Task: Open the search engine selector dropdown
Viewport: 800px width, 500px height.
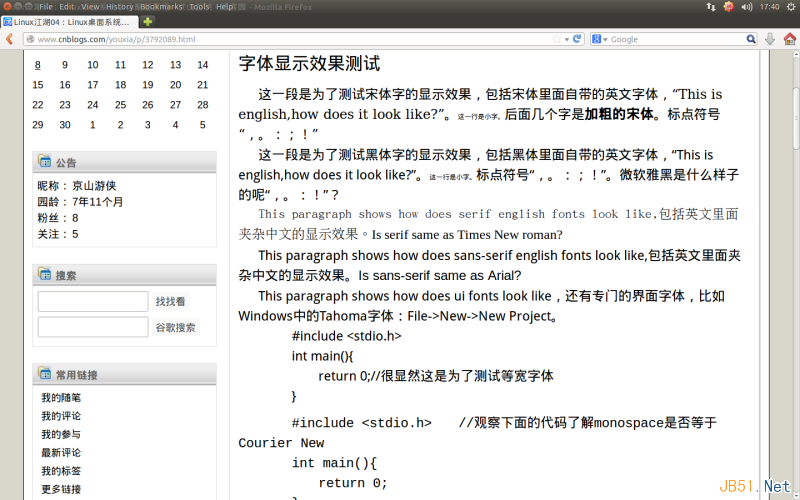Action: click(x=599, y=39)
